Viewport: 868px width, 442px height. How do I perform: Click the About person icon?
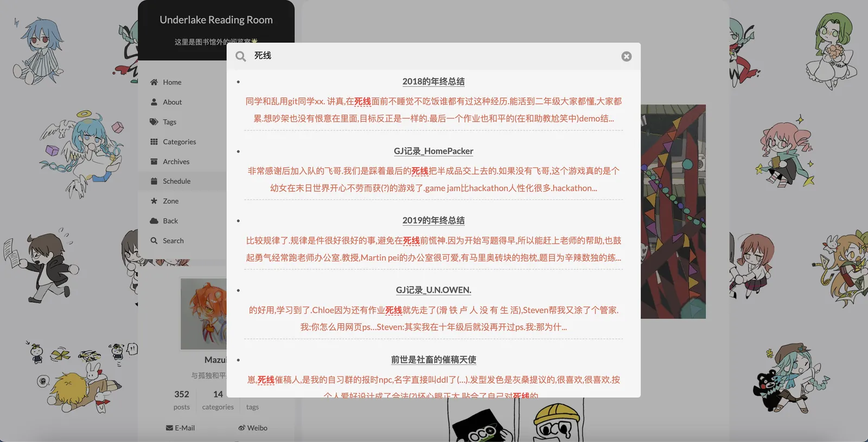click(x=154, y=102)
